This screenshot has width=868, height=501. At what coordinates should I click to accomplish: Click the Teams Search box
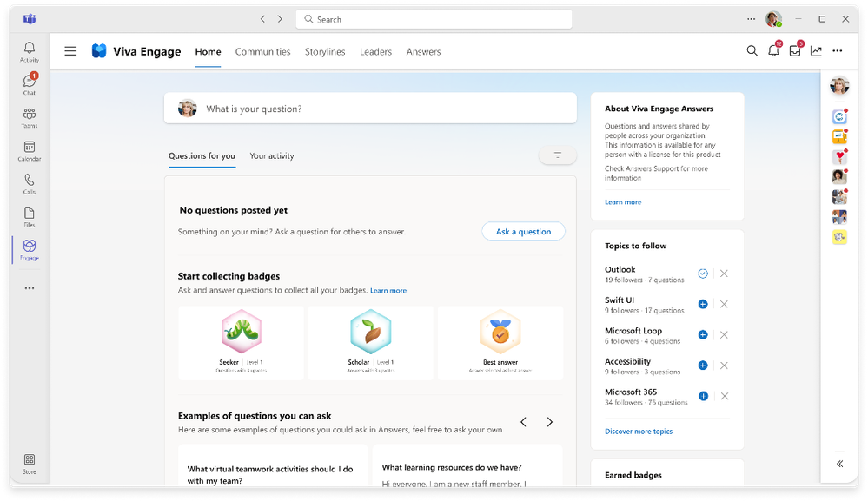tap(434, 19)
